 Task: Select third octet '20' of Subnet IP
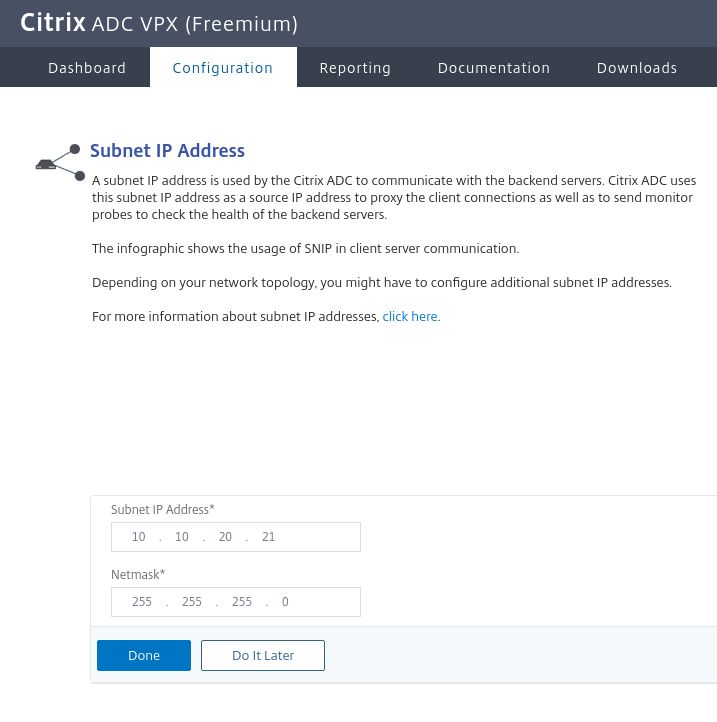pyautogui.click(x=225, y=537)
